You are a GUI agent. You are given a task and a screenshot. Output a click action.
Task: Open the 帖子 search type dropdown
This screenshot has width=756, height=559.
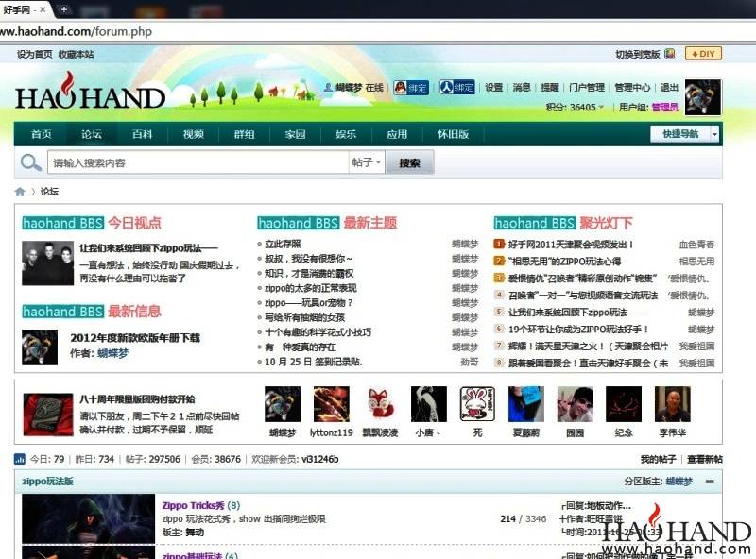click(367, 162)
